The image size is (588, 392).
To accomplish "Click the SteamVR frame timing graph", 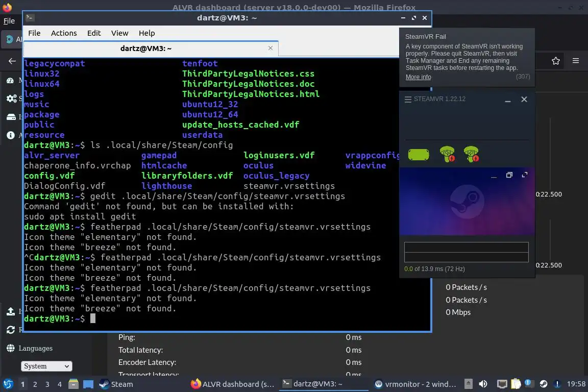I will click(x=466, y=252).
